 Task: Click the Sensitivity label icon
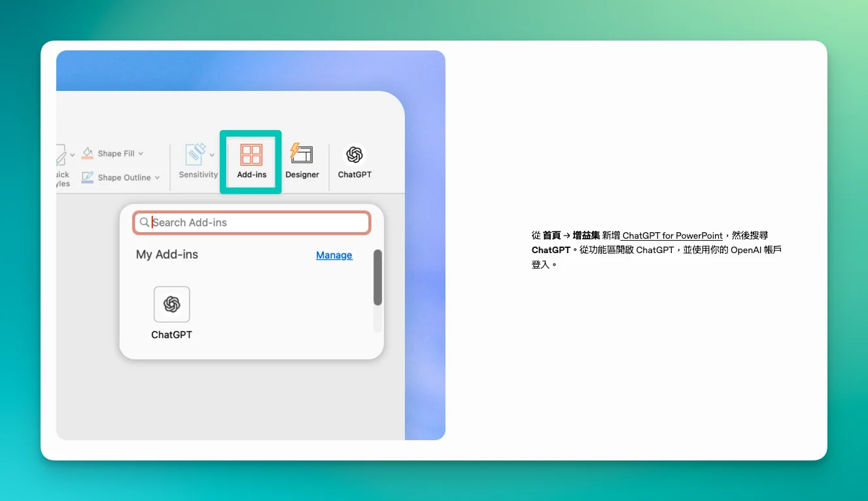(x=196, y=154)
